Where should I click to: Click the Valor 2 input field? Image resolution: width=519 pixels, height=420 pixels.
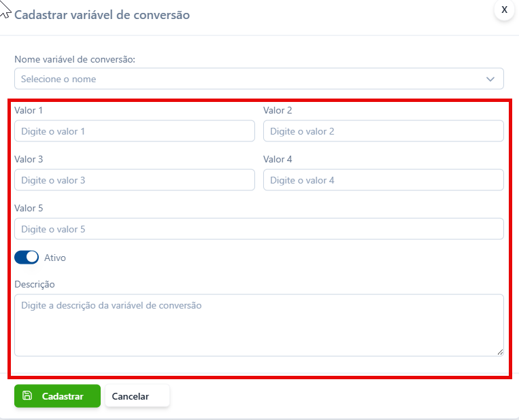383,131
